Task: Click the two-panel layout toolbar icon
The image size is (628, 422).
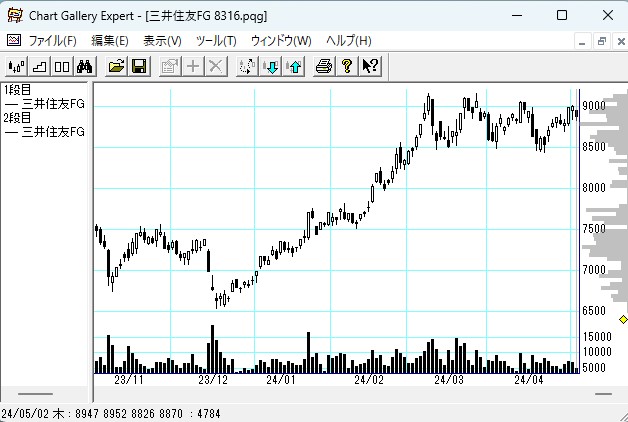Action: 62,66
